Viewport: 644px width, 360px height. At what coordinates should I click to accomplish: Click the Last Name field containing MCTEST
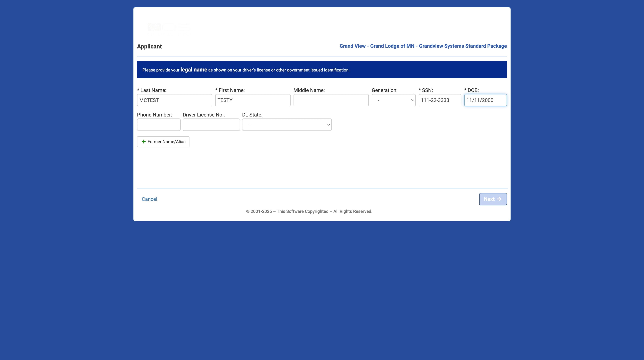(174, 100)
